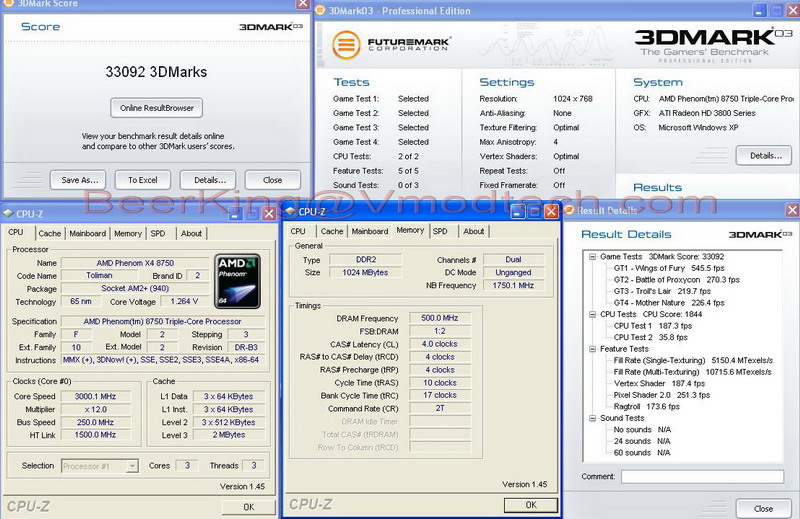Select CPU Test 2 result row
800x519 pixels.
pos(651,337)
